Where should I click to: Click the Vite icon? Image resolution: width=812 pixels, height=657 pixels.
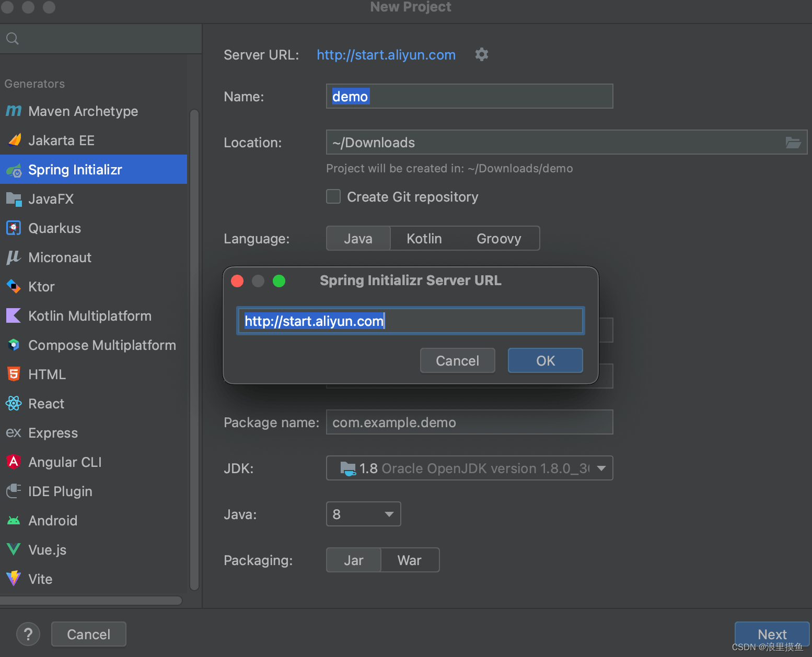(14, 579)
